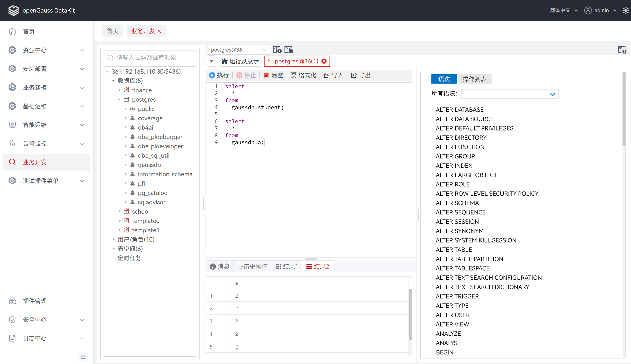This screenshot has height=364, width=631.
Task: Expand the 表空间(6) node
Action: coord(113,249)
